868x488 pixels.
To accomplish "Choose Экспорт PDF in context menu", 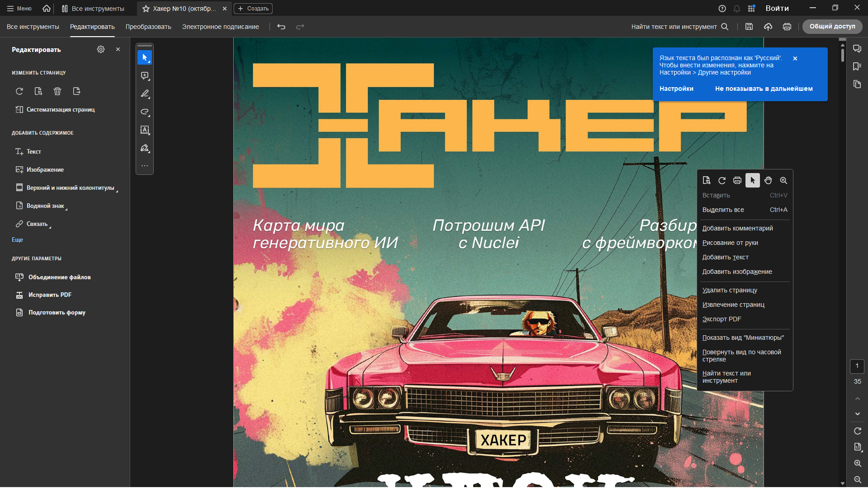I will click(x=745, y=319).
